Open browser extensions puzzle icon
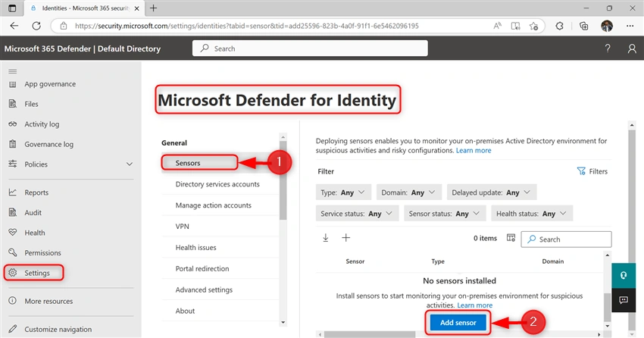 pyautogui.click(x=559, y=26)
